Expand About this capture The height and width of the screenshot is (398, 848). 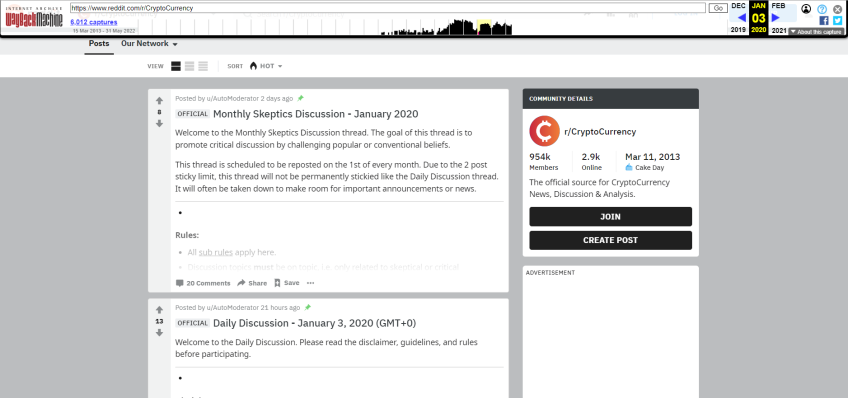816,32
